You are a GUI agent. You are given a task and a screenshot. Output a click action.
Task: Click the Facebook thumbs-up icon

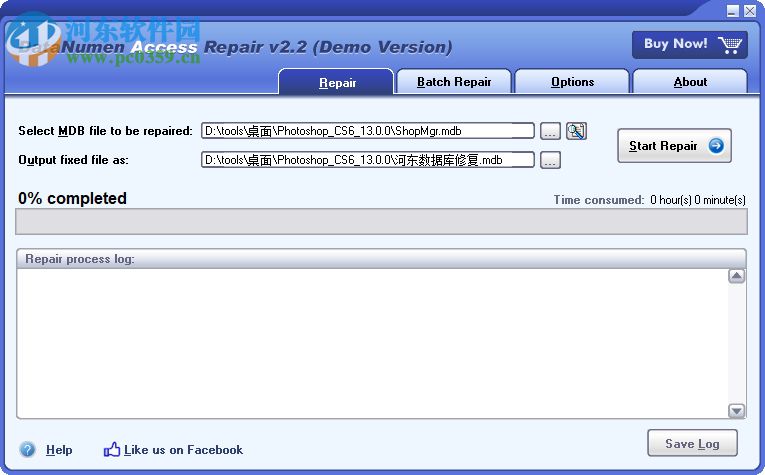click(112, 449)
